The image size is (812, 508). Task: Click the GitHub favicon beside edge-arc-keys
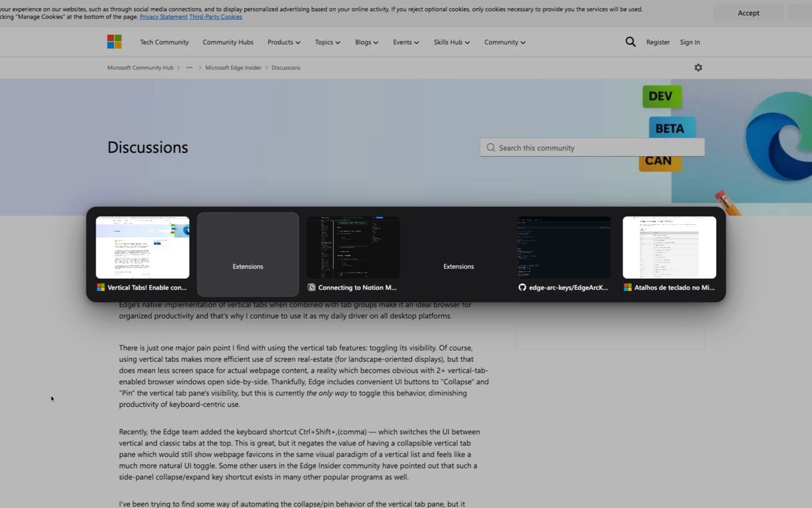pyautogui.click(x=522, y=288)
